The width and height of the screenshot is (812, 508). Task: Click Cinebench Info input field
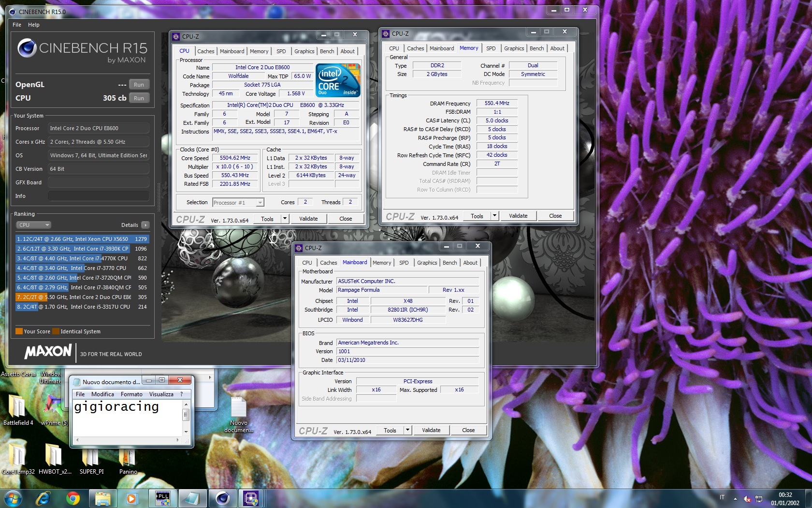click(98, 196)
